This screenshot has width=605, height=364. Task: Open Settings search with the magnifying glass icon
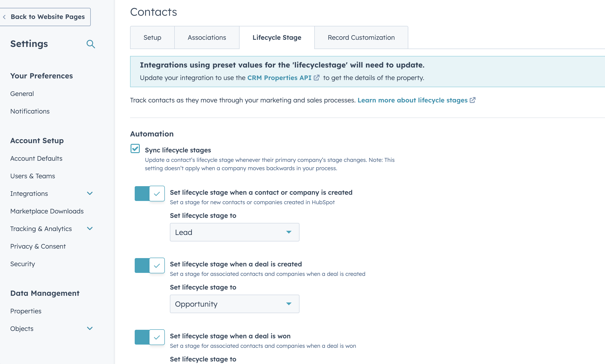[x=90, y=44]
